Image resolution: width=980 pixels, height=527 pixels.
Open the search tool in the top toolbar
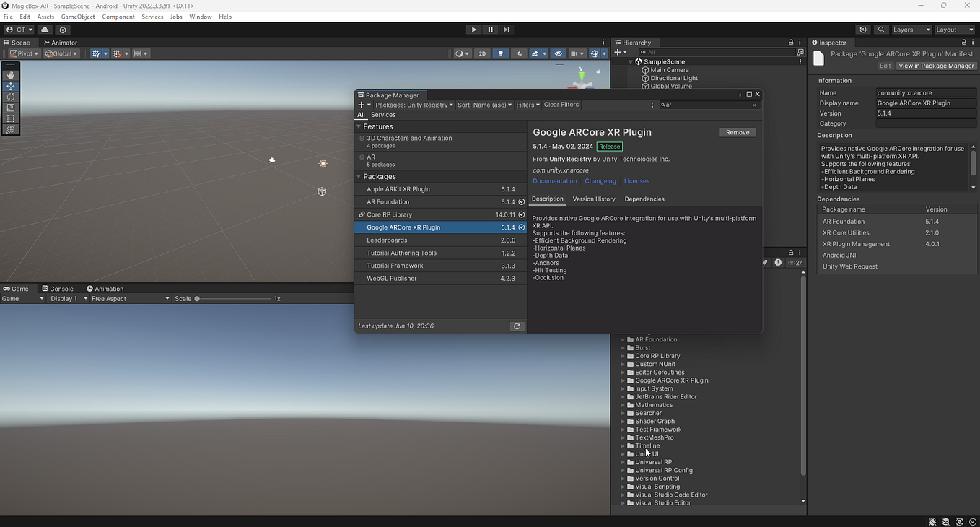pos(881,30)
